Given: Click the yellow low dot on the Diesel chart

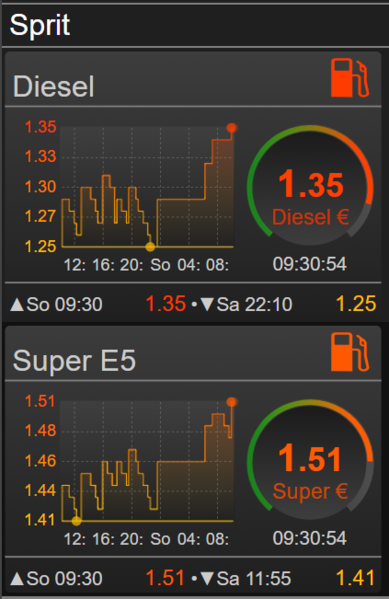Looking at the screenshot, I should [150, 247].
